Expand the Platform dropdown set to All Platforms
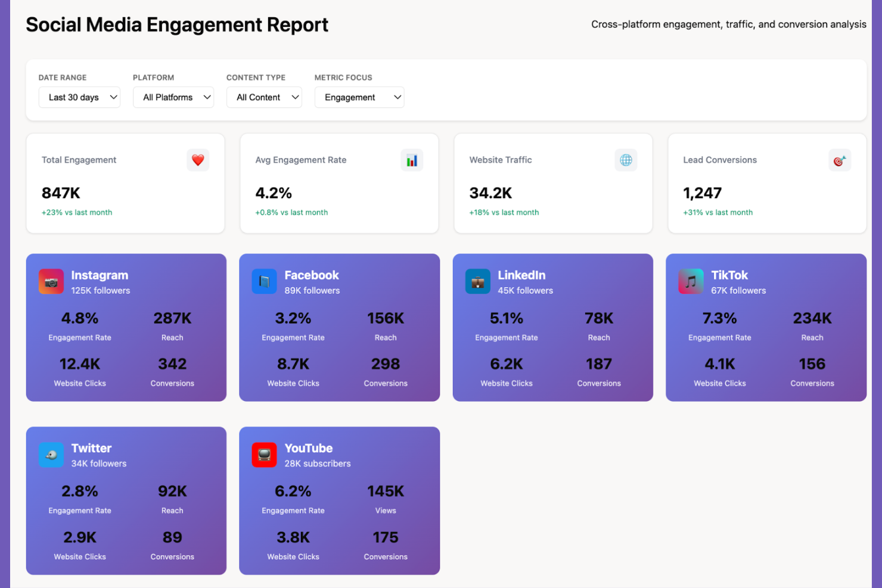Screen dimensions: 882x588 [173, 97]
